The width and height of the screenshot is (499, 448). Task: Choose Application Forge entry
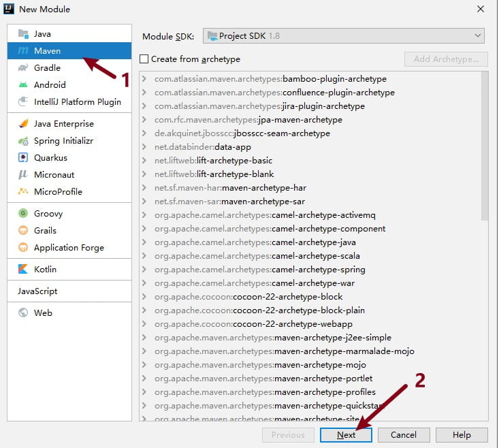[69, 247]
